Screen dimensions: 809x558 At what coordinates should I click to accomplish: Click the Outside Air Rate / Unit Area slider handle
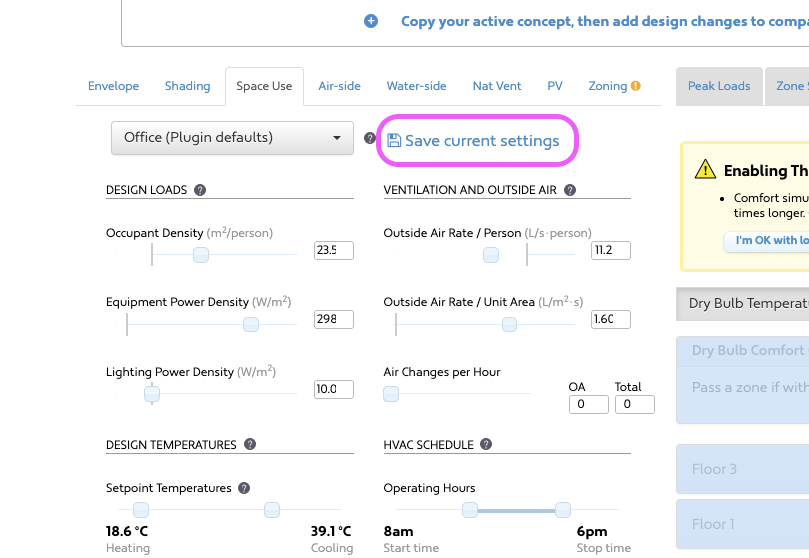[509, 324]
